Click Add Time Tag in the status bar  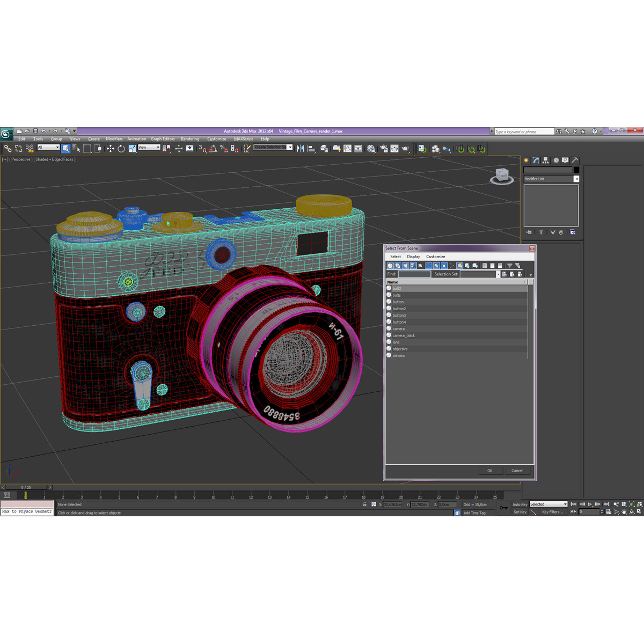[x=474, y=513]
